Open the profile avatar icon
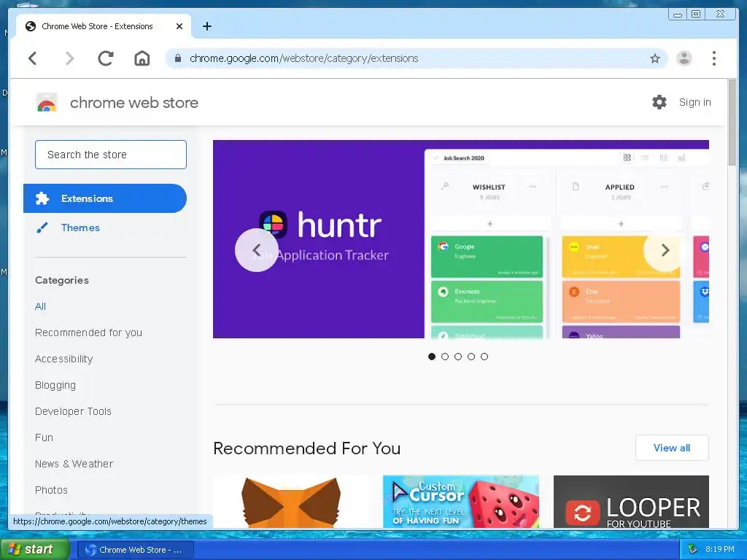Screen dimensions: 747x560 (684, 58)
